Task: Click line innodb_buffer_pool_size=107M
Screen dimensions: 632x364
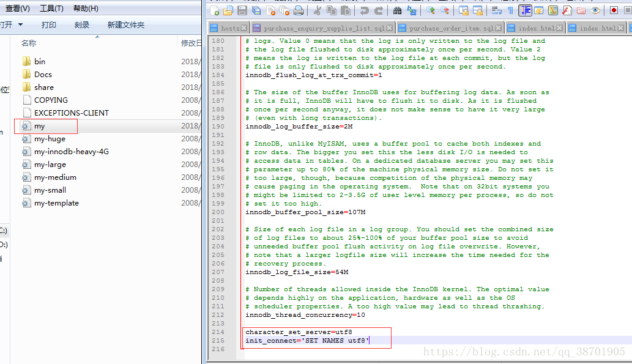Action: pos(305,212)
